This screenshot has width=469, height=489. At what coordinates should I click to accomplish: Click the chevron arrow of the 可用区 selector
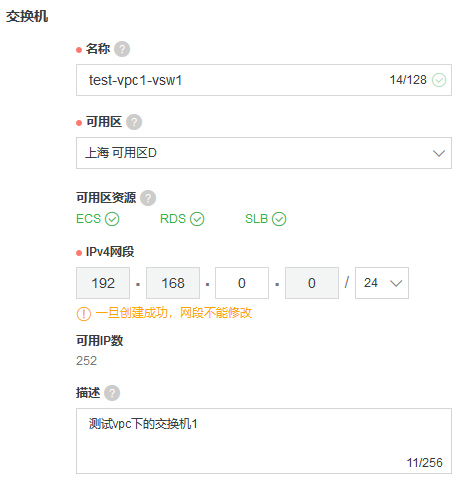click(x=439, y=153)
